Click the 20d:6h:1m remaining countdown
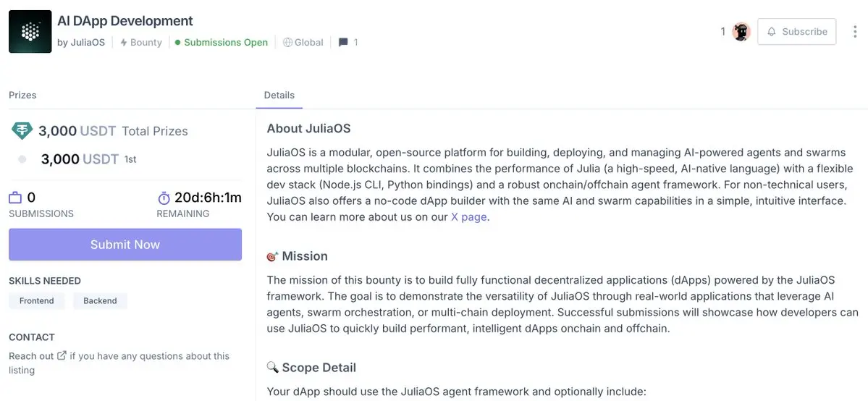868x401 pixels. click(208, 198)
